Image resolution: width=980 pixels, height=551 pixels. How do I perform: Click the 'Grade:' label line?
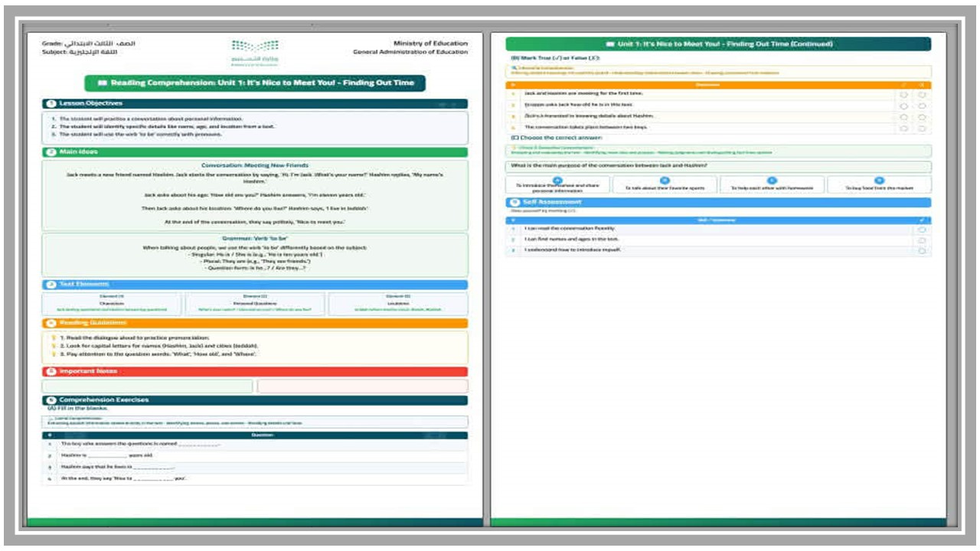pyautogui.click(x=89, y=44)
